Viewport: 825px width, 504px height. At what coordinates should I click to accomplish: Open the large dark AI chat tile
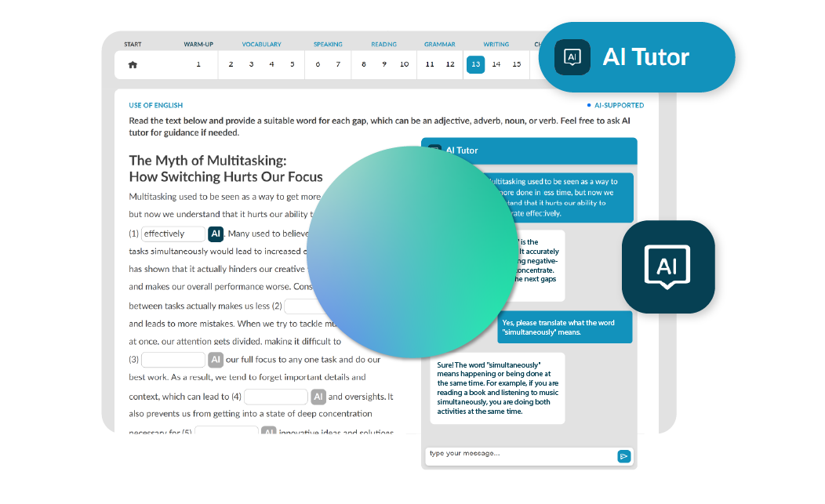(x=668, y=267)
